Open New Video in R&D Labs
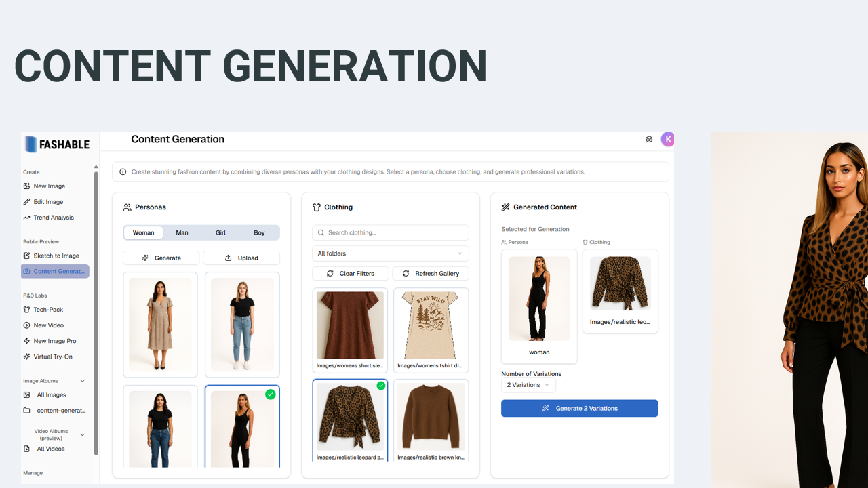 click(x=49, y=325)
